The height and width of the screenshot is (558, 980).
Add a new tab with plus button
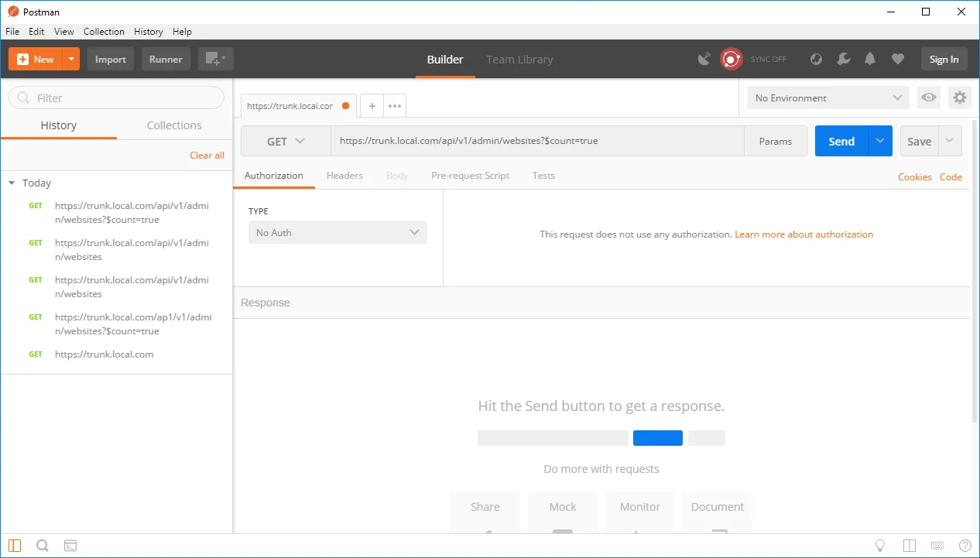(x=372, y=106)
